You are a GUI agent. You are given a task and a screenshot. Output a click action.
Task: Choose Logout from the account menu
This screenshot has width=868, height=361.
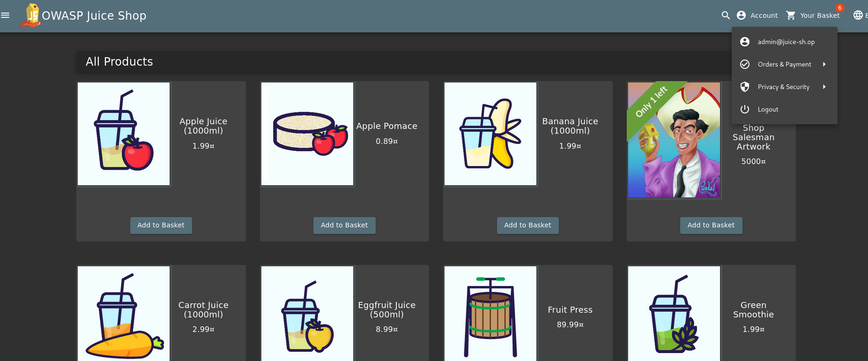click(785, 109)
